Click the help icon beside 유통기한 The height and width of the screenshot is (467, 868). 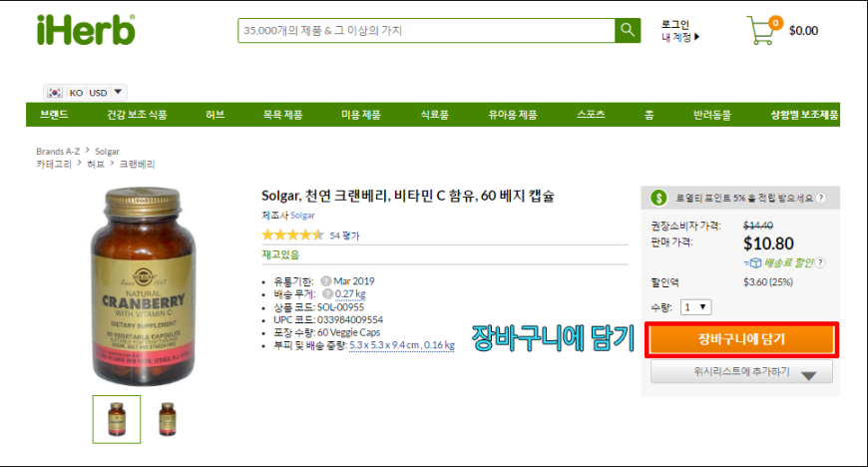pos(325,281)
